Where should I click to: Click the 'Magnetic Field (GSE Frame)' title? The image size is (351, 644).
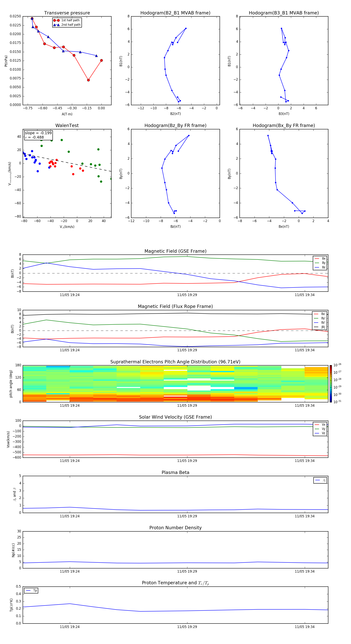(x=175, y=251)
